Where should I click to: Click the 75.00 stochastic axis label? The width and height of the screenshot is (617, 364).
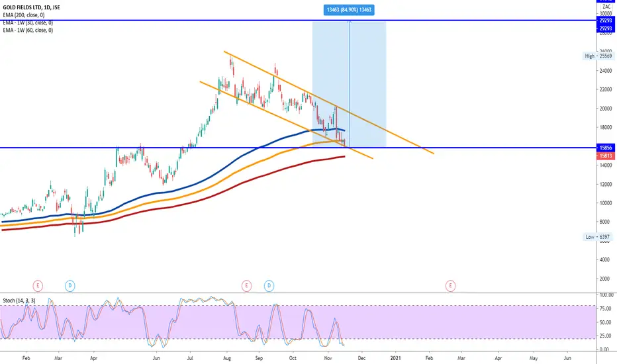coord(606,308)
